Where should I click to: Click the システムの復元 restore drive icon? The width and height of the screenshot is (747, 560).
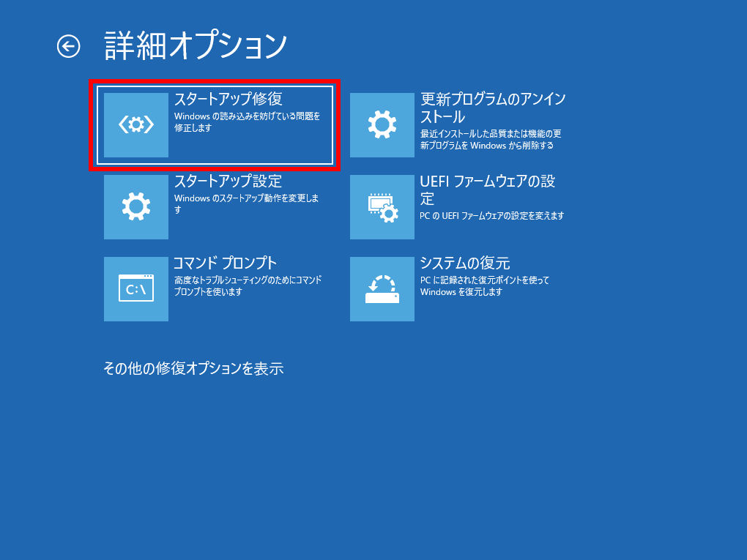(382, 289)
